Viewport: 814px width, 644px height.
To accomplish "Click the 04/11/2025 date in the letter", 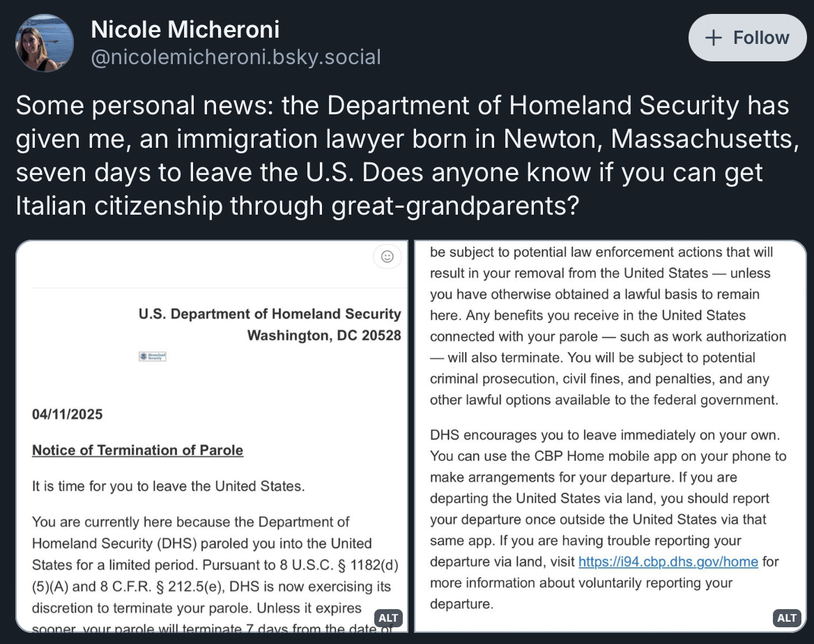I will pyautogui.click(x=67, y=415).
